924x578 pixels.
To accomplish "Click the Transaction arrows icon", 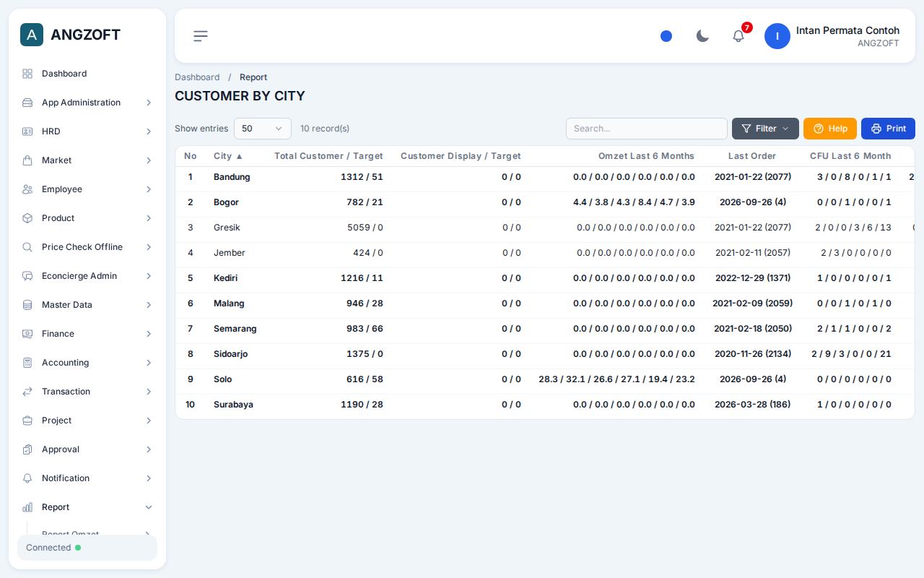I will [27, 392].
